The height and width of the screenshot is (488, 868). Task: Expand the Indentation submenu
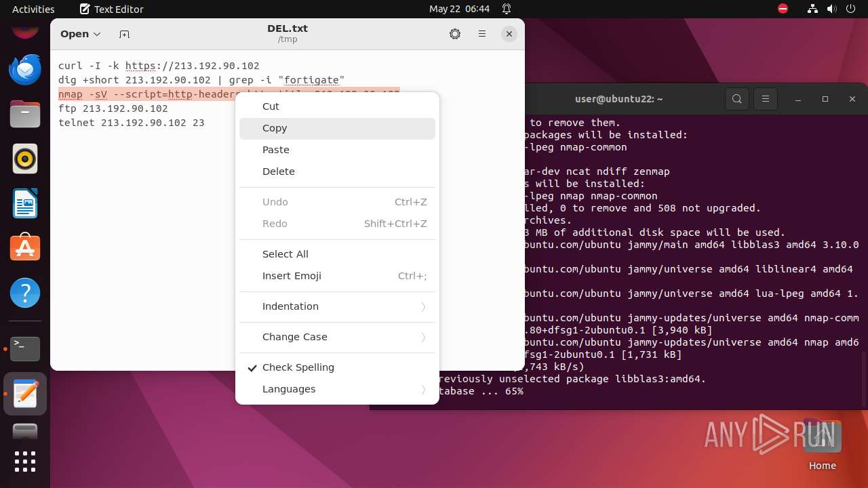pyautogui.click(x=337, y=306)
